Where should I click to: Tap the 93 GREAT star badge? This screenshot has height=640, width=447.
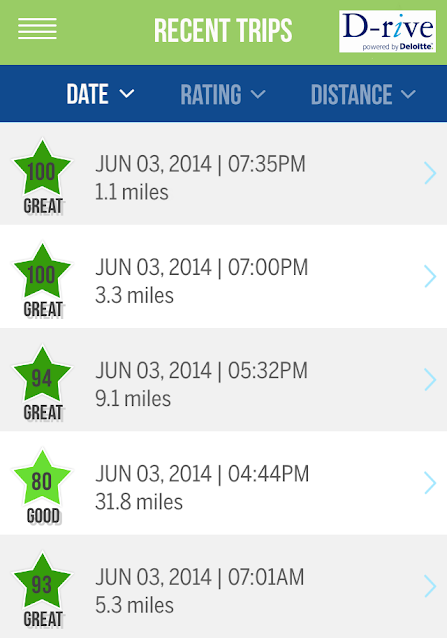pyautogui.click(x=42, y=589)
